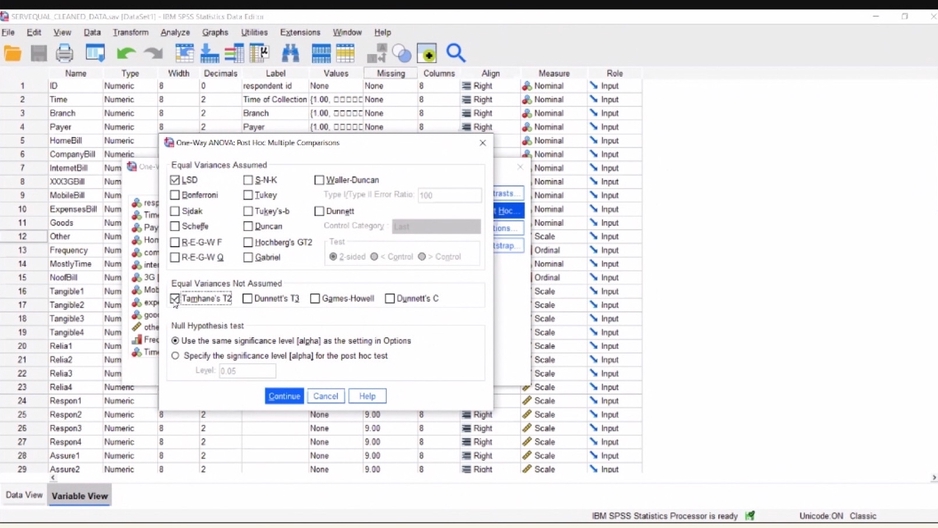
Task: Click processor ready status icon
Action: tap(750, 515)
